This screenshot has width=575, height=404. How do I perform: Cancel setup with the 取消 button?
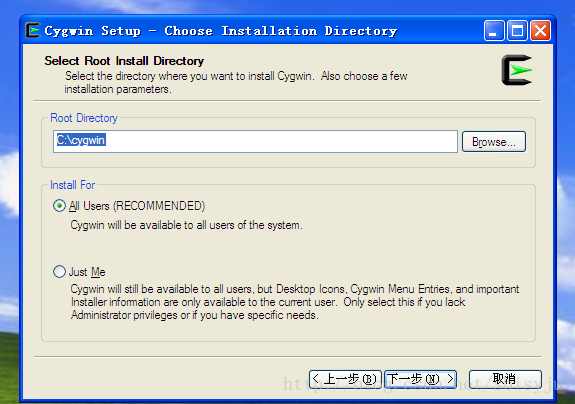505,379
